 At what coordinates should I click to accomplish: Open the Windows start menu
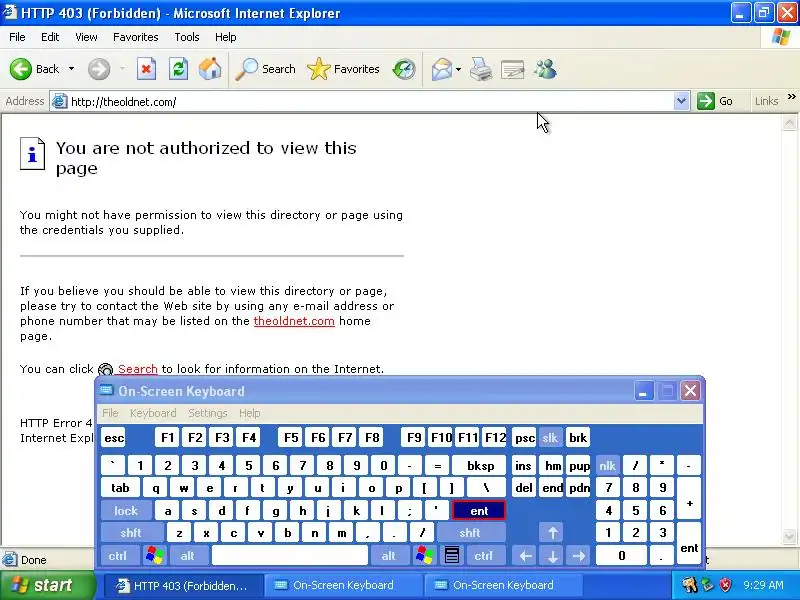pos(47,585)
